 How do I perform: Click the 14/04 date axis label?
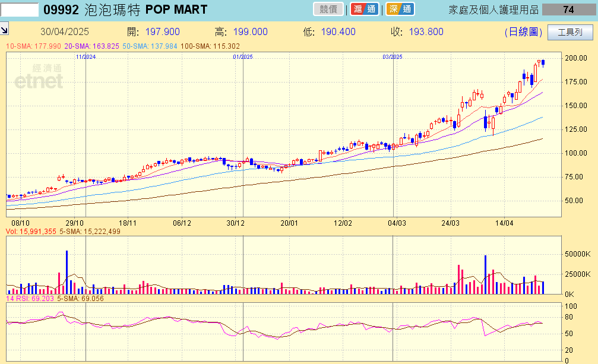pos(504,223)
